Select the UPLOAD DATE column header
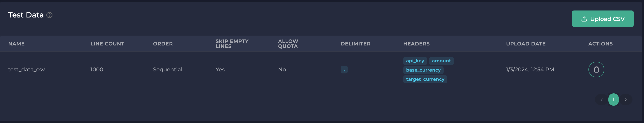Screen dimensions: 644x123 [x=526, y=44]
